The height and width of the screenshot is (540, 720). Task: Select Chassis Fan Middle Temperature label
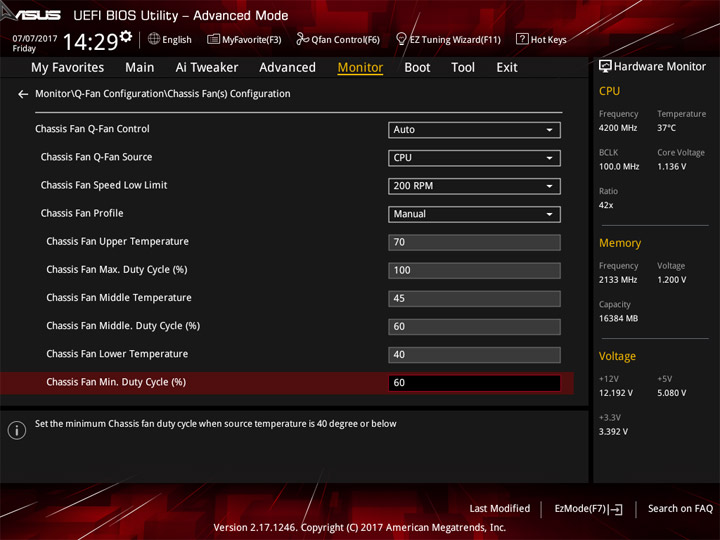[119, 298]
